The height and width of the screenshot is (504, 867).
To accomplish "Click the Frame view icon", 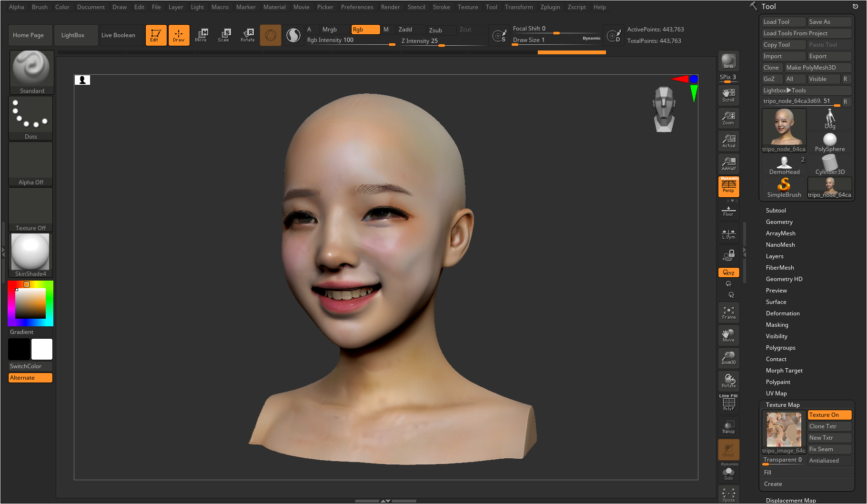I will click(x=728, y=312).
